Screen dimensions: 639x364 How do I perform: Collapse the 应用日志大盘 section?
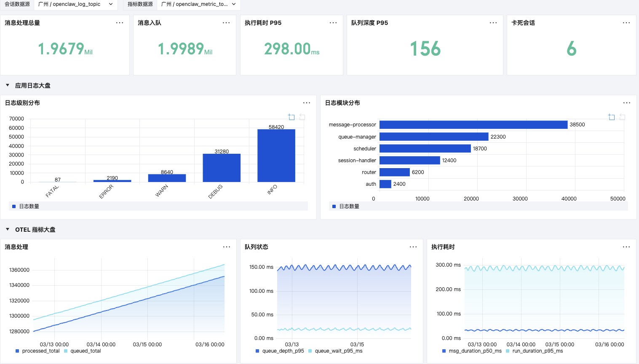8,86
